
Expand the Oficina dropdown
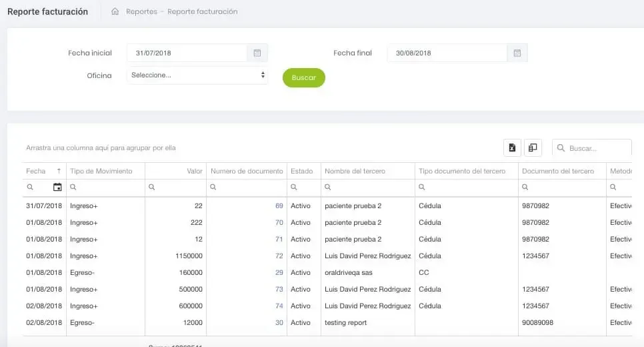197,75
